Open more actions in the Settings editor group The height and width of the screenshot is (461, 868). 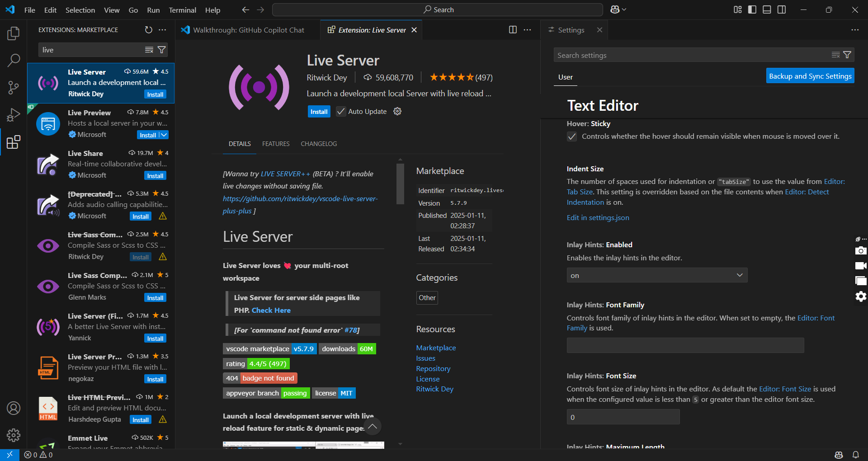click(855, 30)
